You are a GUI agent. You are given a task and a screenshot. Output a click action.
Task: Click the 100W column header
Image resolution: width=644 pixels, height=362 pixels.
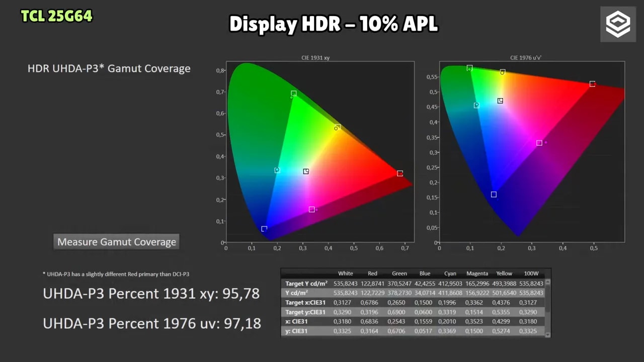click(531, 274)
